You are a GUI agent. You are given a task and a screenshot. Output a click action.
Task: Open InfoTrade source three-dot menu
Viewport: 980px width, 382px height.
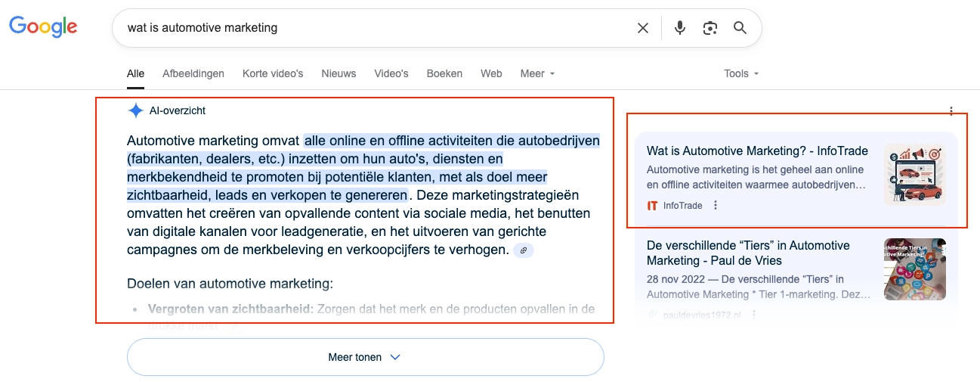(x=716, y=205)
